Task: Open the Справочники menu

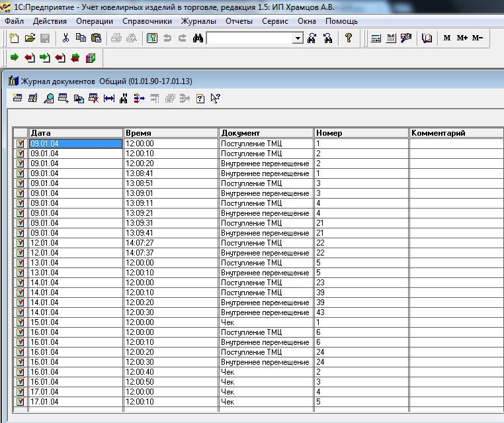Action: [x=147, y=21]
